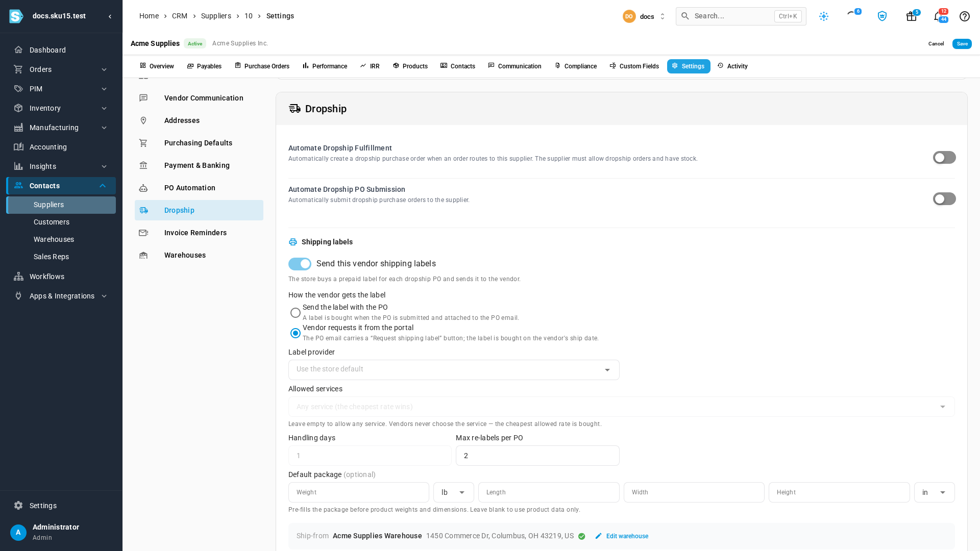
Task: Switch to the Purchase Orders tab
Action: (x=262, y=66)
